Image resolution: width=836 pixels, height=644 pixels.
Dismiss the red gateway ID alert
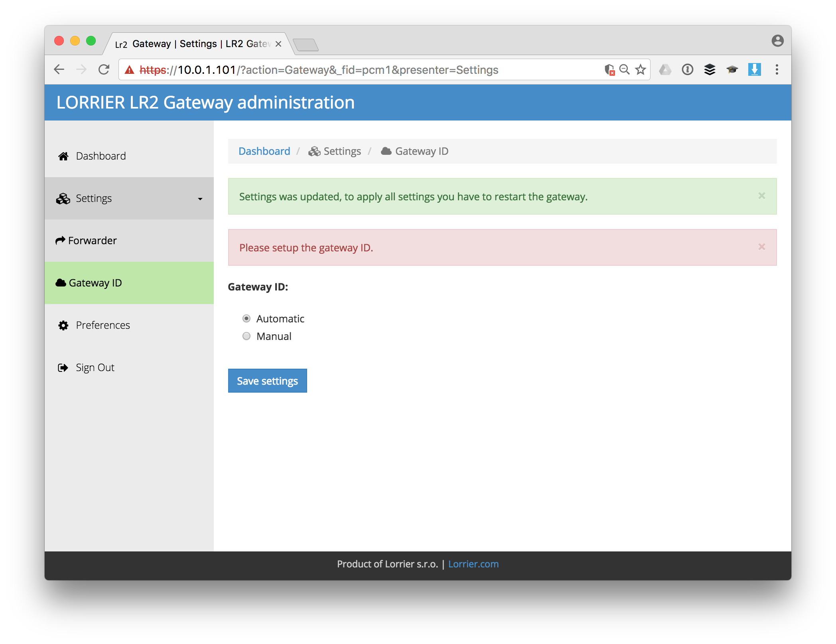point(762,247)
